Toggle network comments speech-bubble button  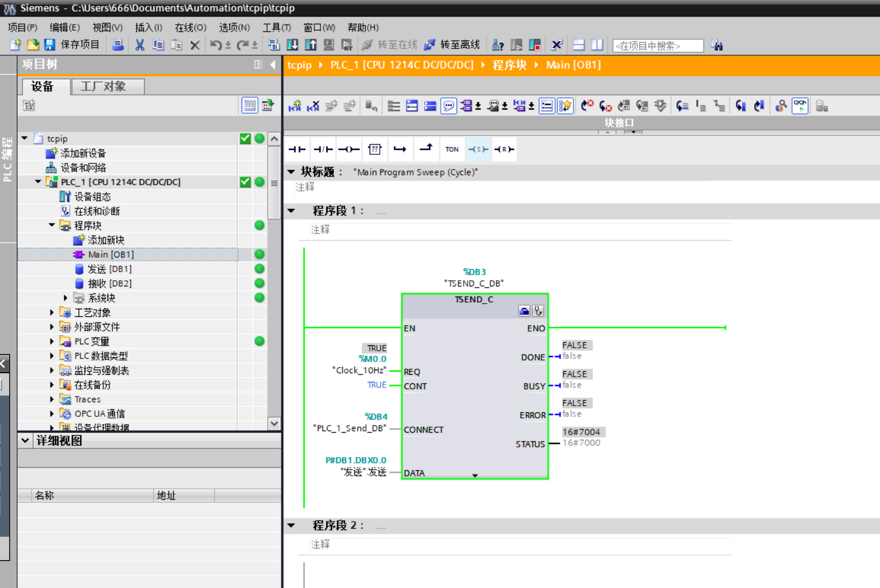[448, 106]
